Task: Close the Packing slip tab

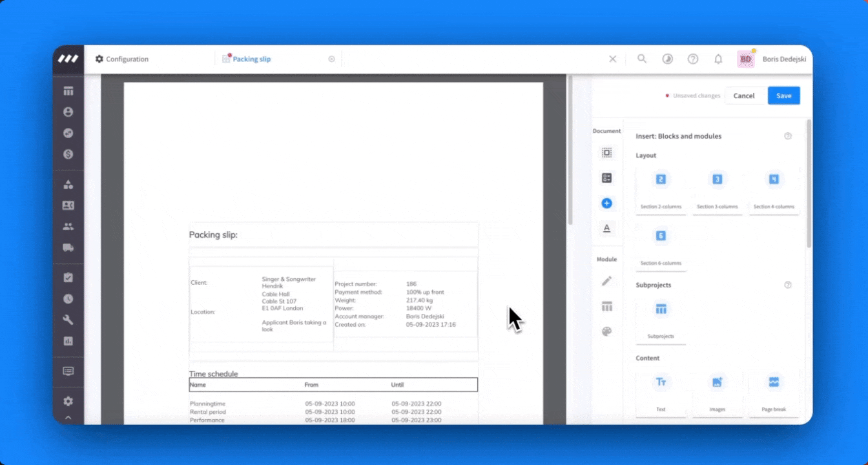Action: pos(332,59)
